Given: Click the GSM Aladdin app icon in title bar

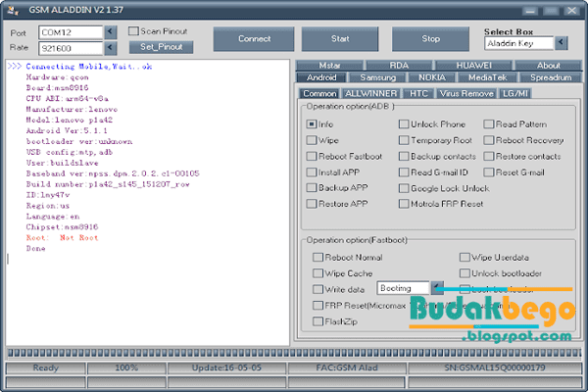Looking at the screenshot, I should 13,10.
